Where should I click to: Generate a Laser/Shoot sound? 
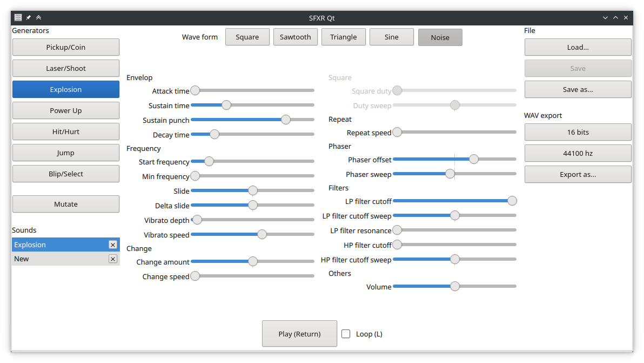pyautogui.click(x=66, y=68)
